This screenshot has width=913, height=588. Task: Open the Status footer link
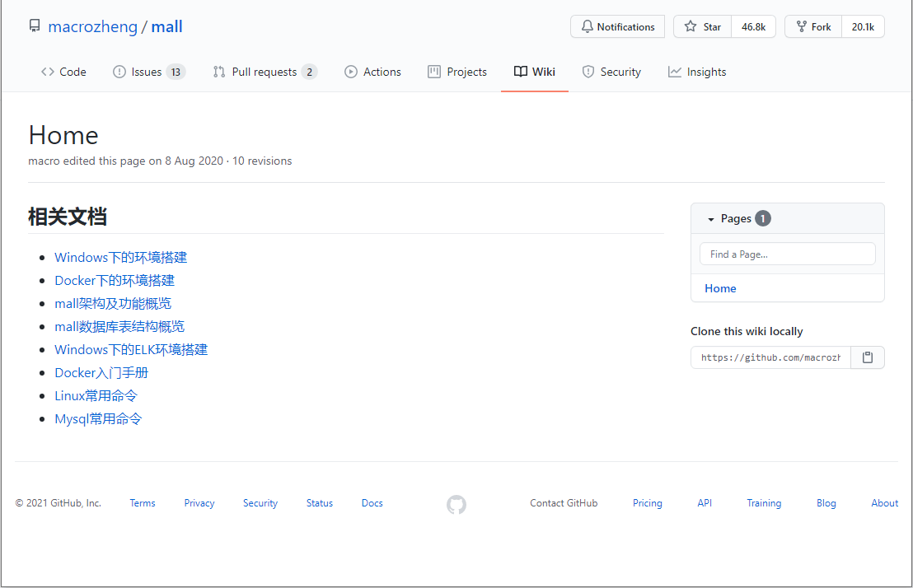(x=320, y=503)
